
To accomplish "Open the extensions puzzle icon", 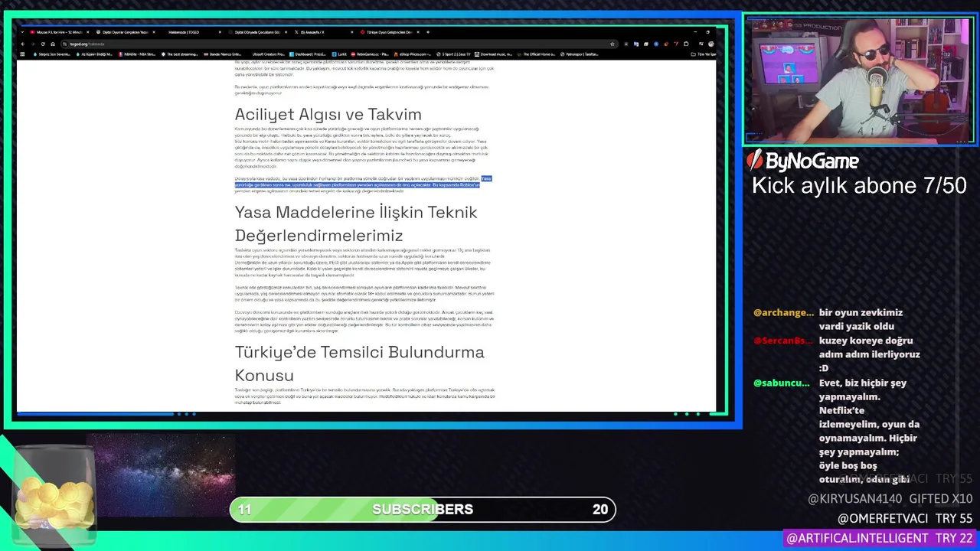I will [x=686, y=44].
